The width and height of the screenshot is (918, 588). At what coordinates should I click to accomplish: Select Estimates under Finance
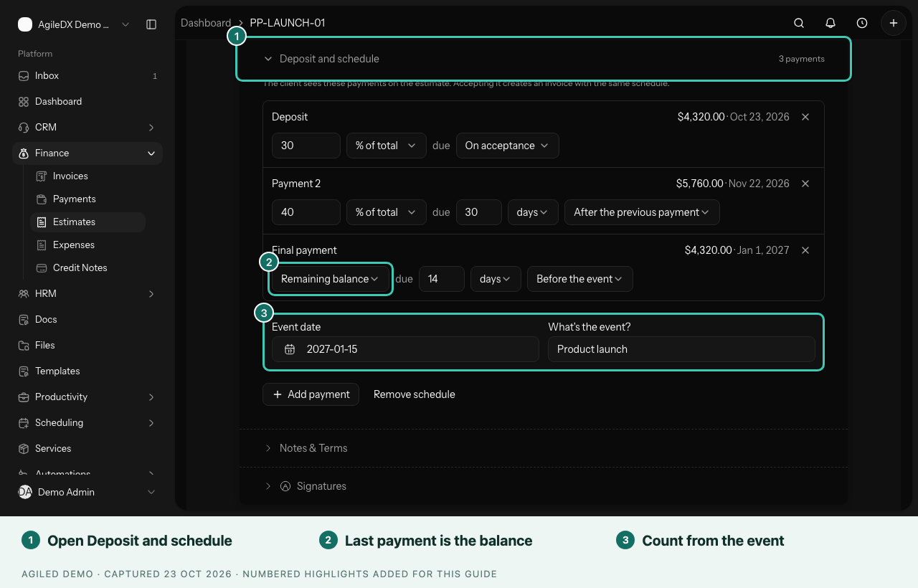click(x=87, y=222)
